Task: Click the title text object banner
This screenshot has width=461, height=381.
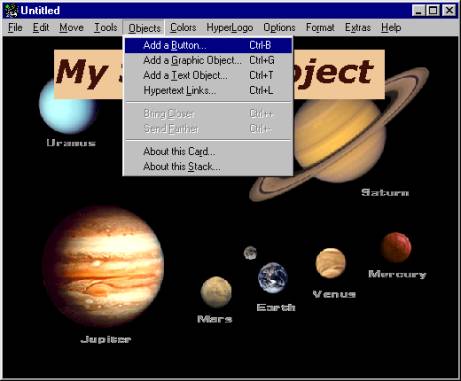Action: (x=219, y=74)
